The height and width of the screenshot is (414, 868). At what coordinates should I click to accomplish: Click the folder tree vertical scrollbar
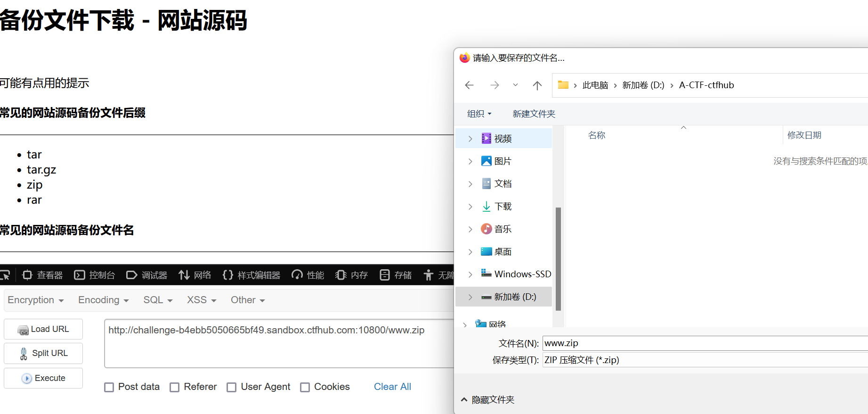[x=558, y=258]
